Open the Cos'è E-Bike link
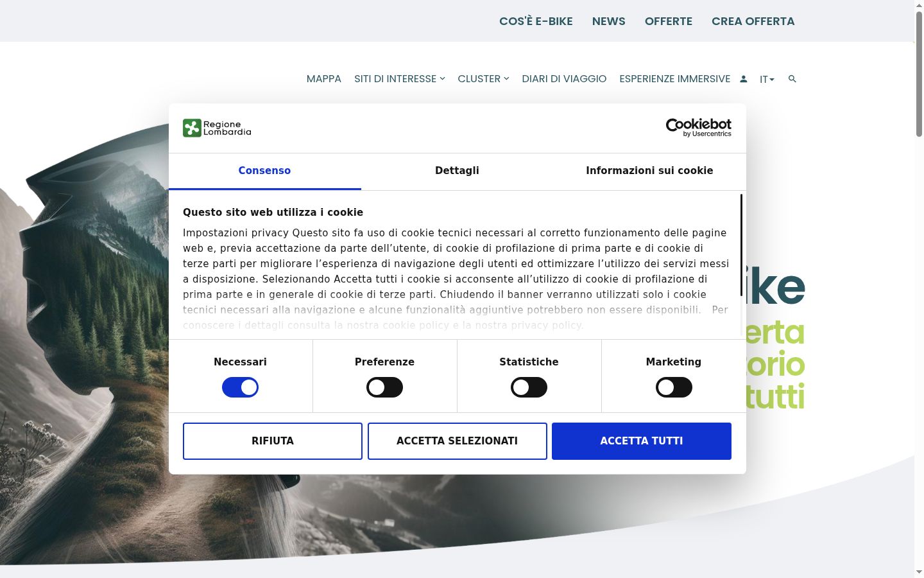This screenshot has width=924, height=578. tap(536, 21)
